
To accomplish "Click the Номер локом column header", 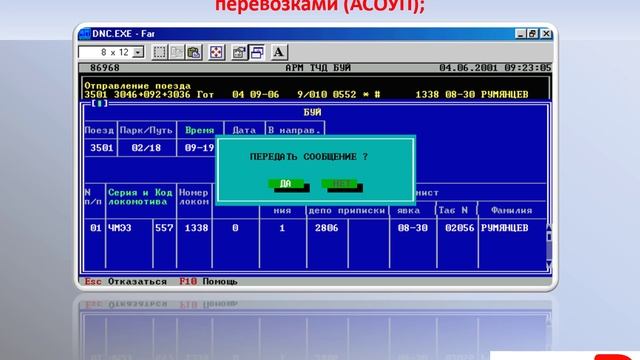I will (x=194, y=197).
